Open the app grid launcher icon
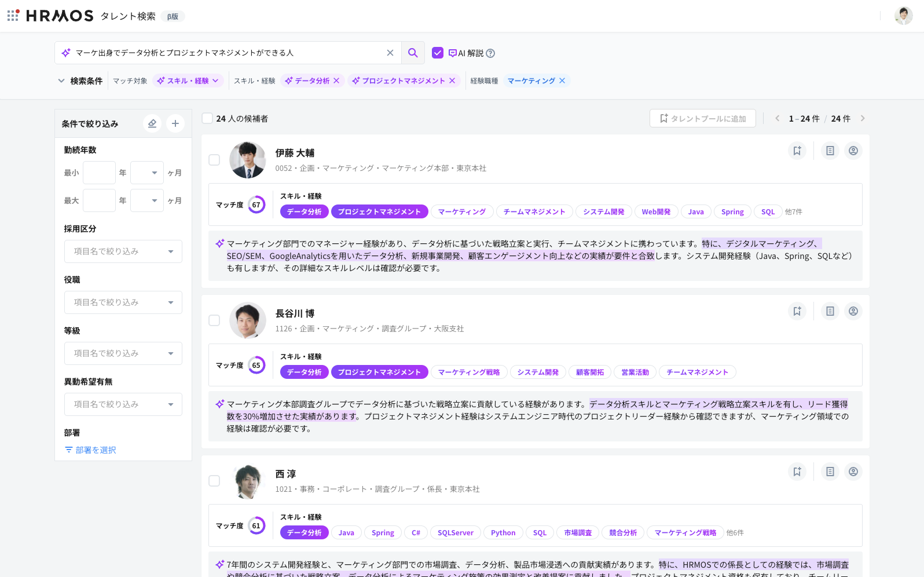924x577 pixels. point(13,16)
